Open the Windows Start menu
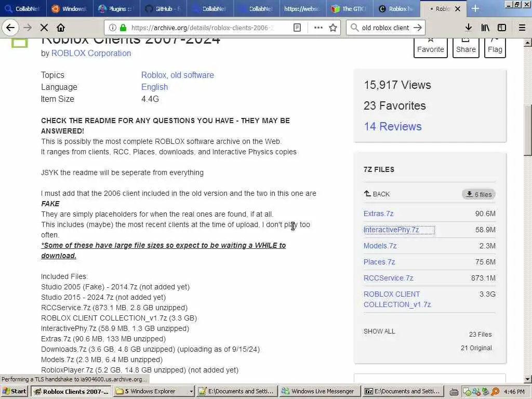The width and height of the screenshot is (532, 399). 14,391
